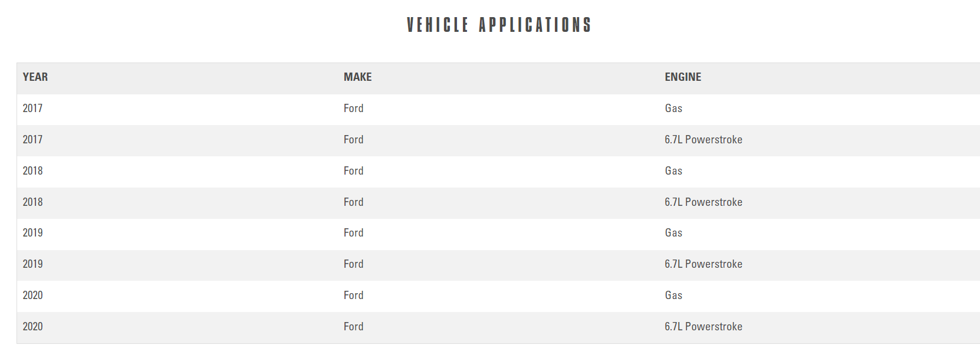Select the Gas engine cell for 2017

(673, 109)
